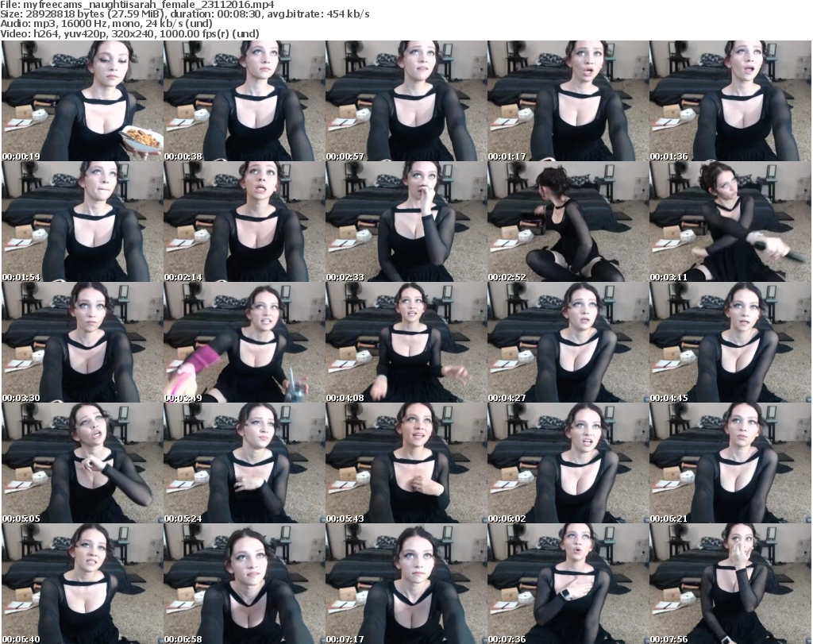The height and width of the screenshot is (644, 813).
Task: Select the frame with timestamp 00:02:52
Action: point(568,222)
